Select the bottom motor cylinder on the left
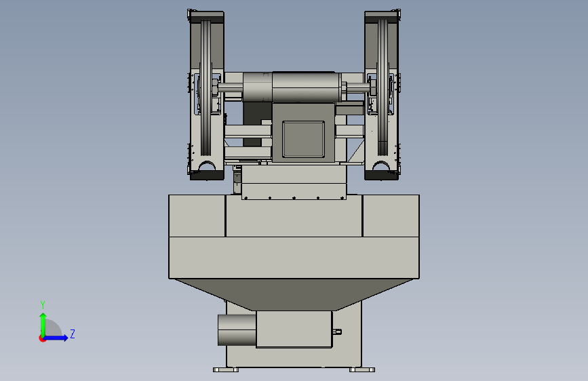This screenshot has width=588, height=381. [237, 330]
